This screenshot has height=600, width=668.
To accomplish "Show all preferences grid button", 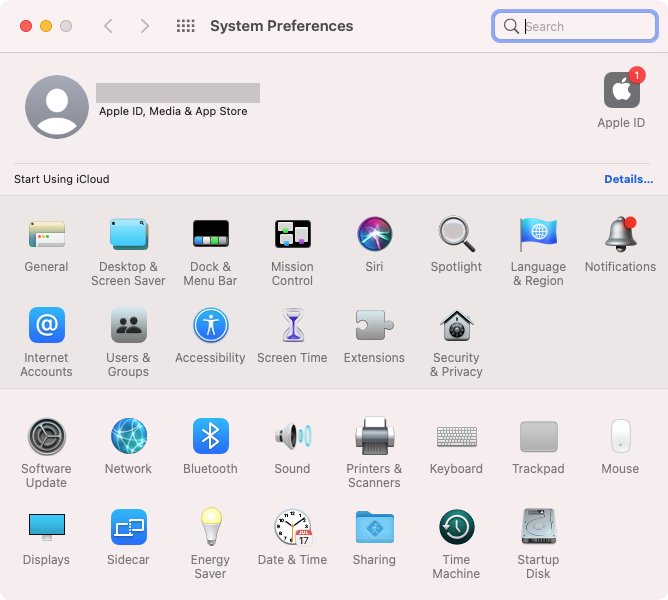I will pyautogui.click(x=186, y=26).
